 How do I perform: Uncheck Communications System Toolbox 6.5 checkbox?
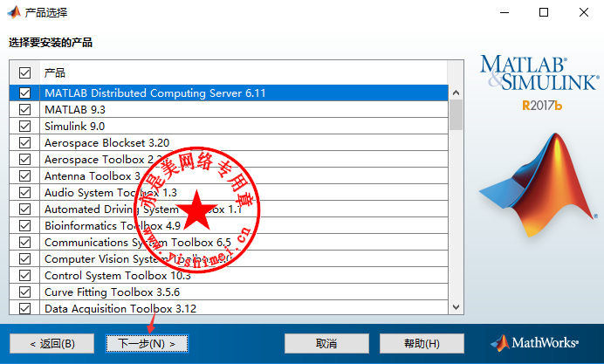click(x=24, y=242)
